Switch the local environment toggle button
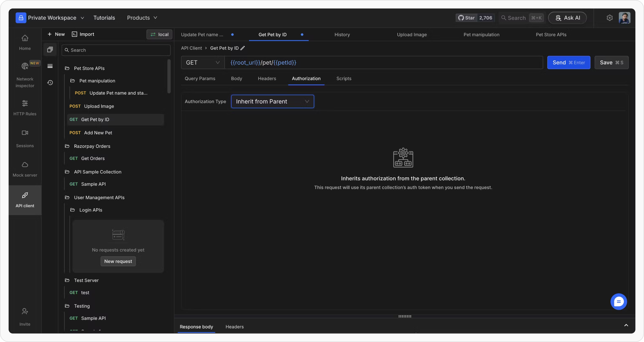The height and width of the screenshot is (342, 644). (x=159, y=34)
